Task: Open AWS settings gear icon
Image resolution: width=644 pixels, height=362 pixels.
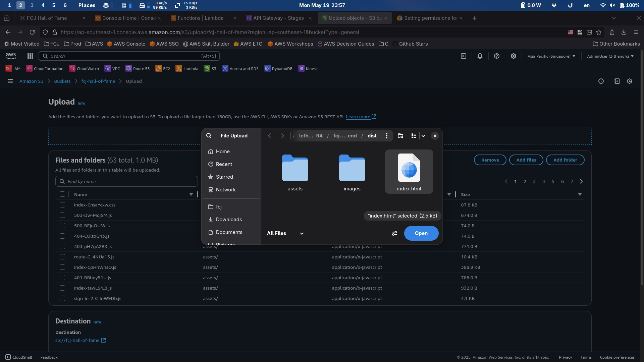Action: [514, 56]
